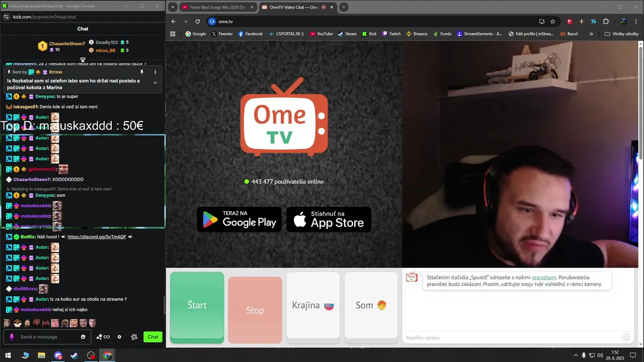
Task: Click the Stop button
Action: pos(255,310)
